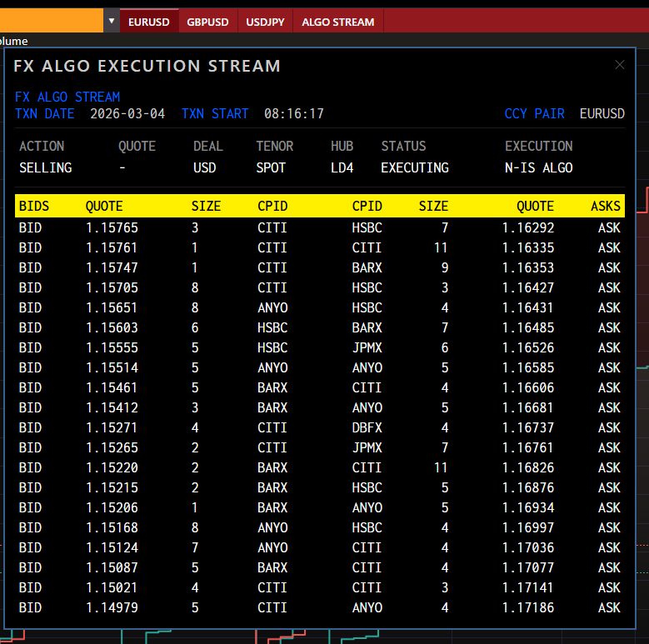Click the ASKS column header
Viewport: 649px width, 644px height.
tap(606, 206)
